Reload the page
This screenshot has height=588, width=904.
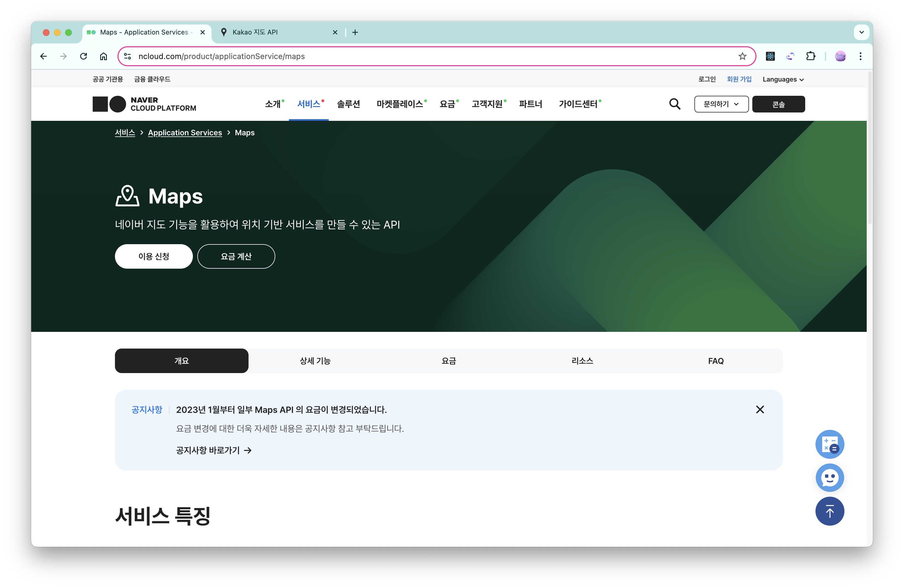tap(83, 56)
